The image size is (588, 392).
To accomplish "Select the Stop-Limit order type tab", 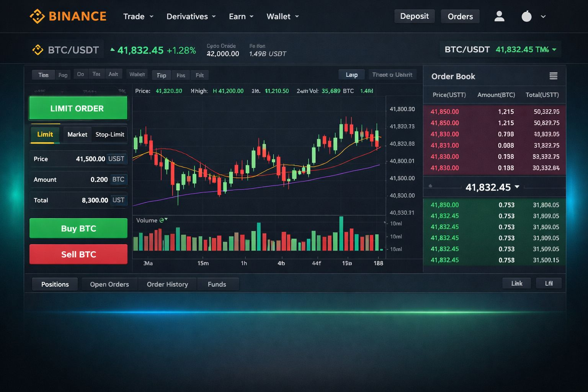I will (109, 134).
